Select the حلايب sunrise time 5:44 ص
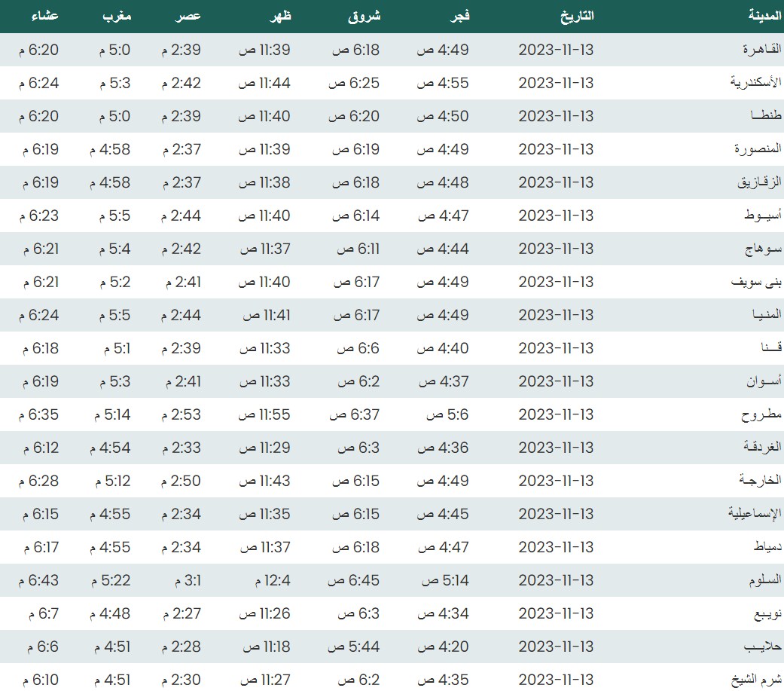This screenshot has width=784, height=691. tap(356, 647)
